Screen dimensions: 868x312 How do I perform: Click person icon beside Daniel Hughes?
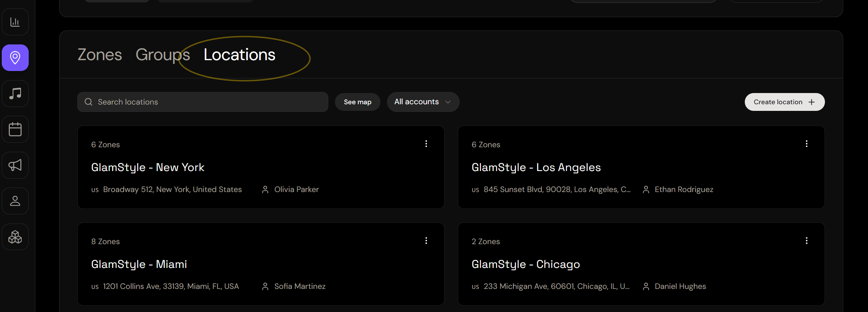coord(646,286)
